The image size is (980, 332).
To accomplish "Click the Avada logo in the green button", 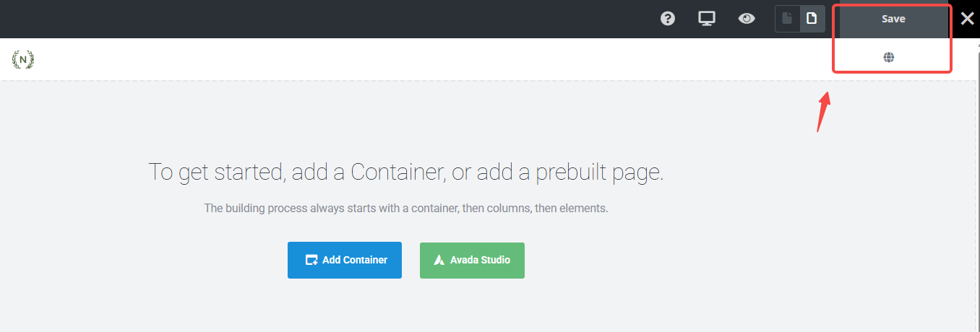I will tap(439, 260).
